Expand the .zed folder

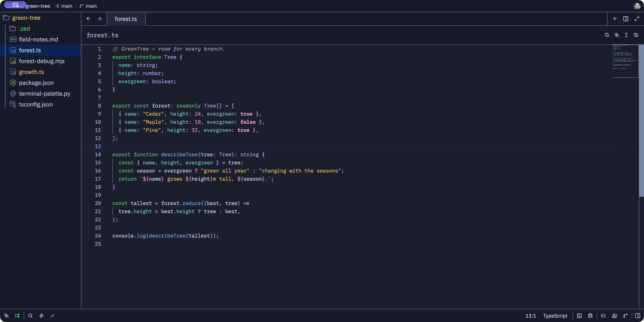[41, 28]
